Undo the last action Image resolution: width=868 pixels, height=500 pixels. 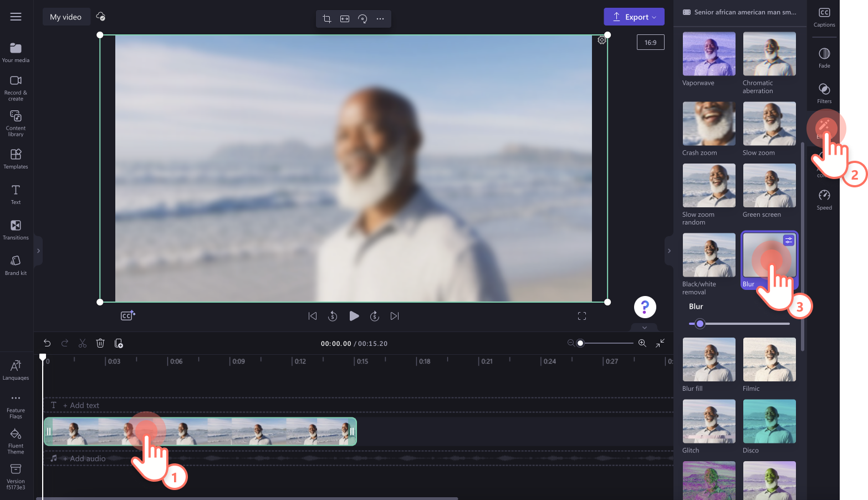[x=47, y=343]
